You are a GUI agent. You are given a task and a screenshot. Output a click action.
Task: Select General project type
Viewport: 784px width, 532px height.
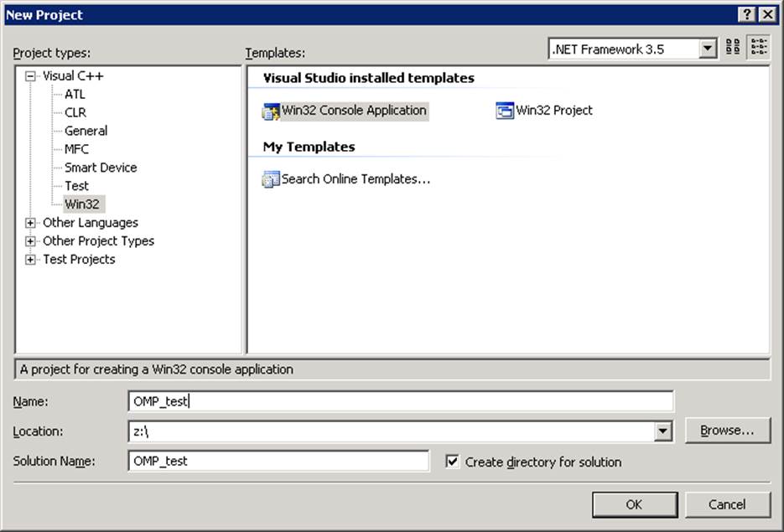click(x=86, y=131)
